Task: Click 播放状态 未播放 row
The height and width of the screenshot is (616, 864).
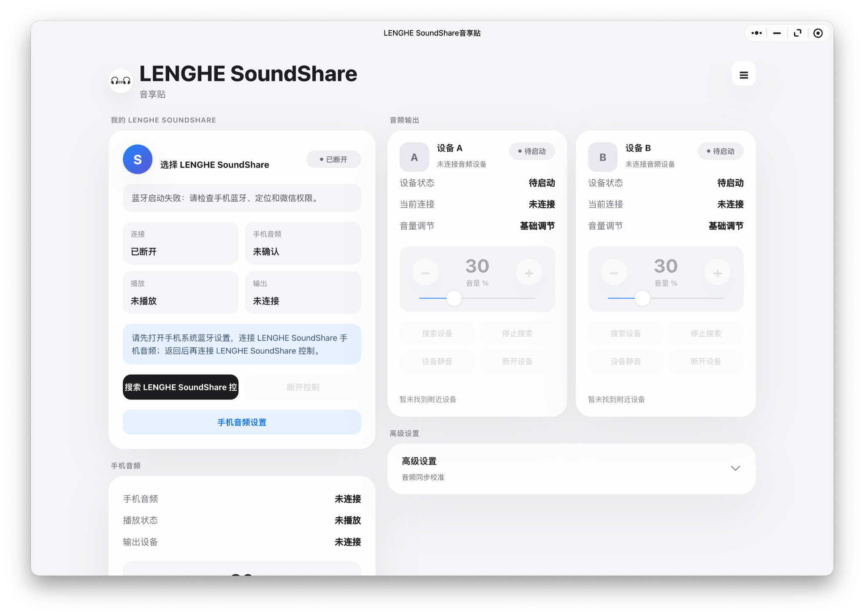Action: click(242, 520)
